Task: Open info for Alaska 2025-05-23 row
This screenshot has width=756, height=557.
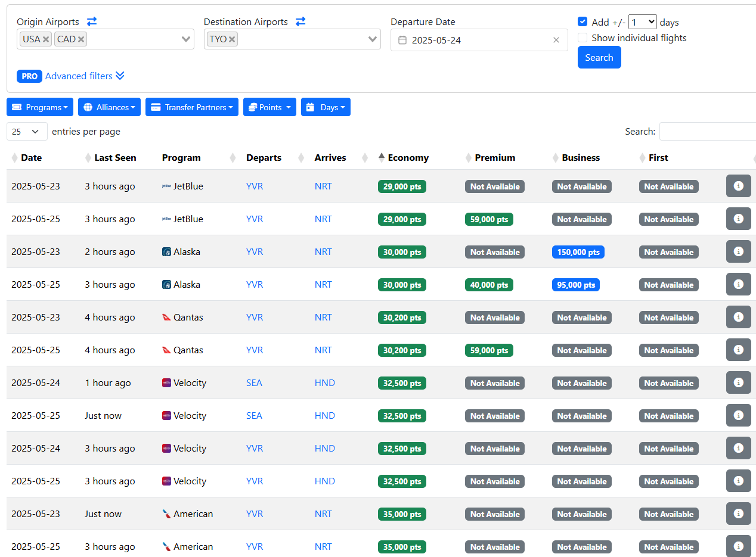Action: [x=738, y=251]
